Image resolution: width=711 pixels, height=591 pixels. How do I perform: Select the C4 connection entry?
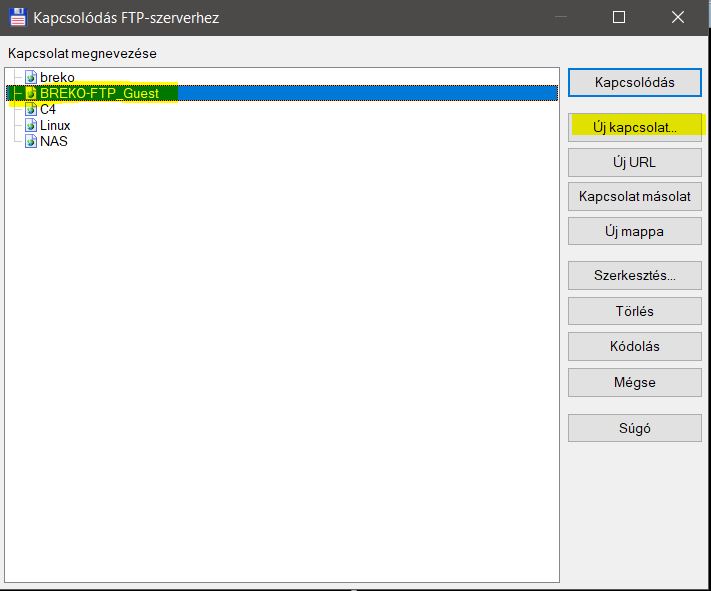coord(48,109)
